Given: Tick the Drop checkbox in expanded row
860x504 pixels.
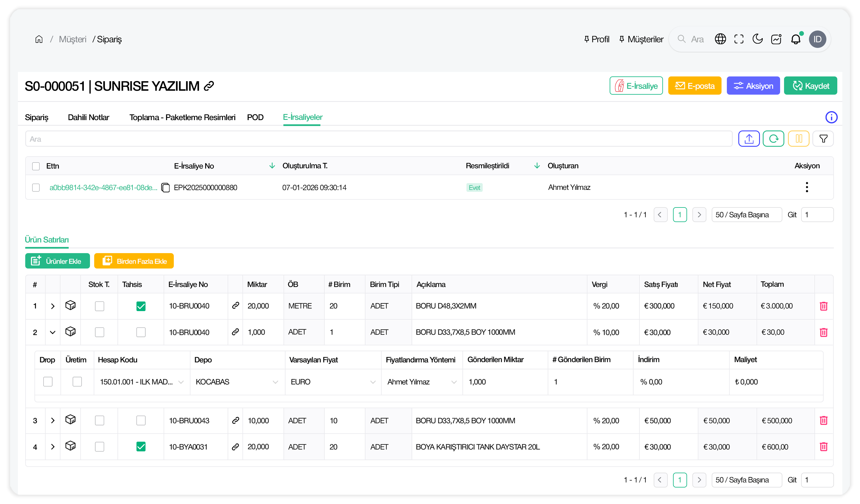Looking at the screenshot, I should click(x=48, y=382).
